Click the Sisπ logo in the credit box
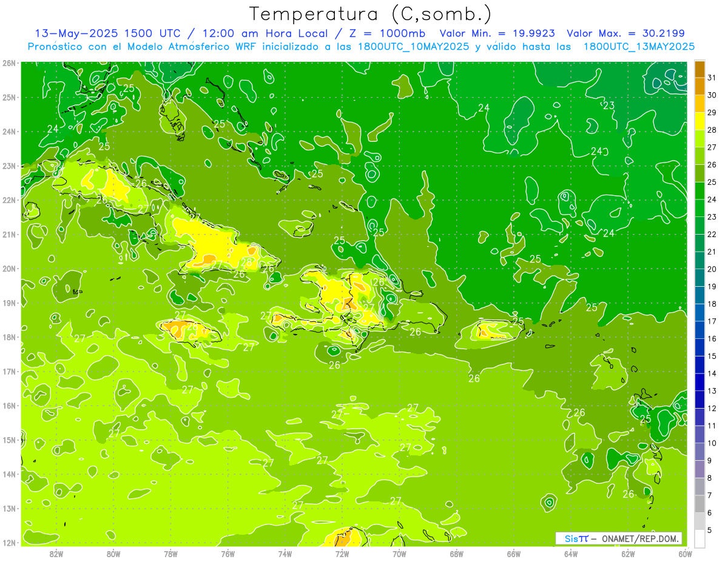The image size is (728, 562). click(576, 538)
